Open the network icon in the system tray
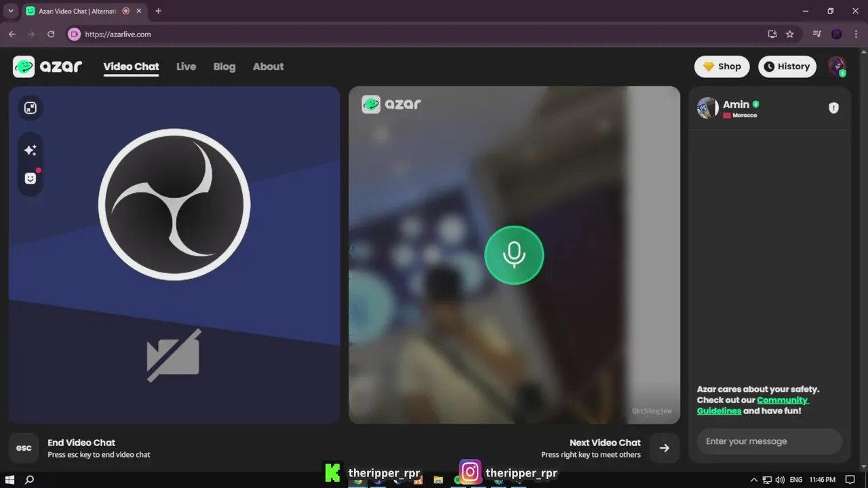The image size is (868, 488). (x=767, y=479)
